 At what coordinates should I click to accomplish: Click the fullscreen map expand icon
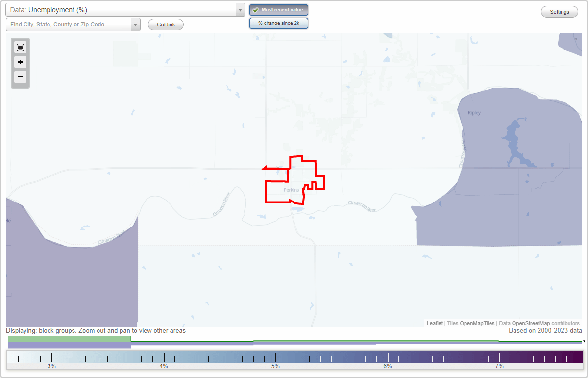pyautogui.click(x=20, y=47)
